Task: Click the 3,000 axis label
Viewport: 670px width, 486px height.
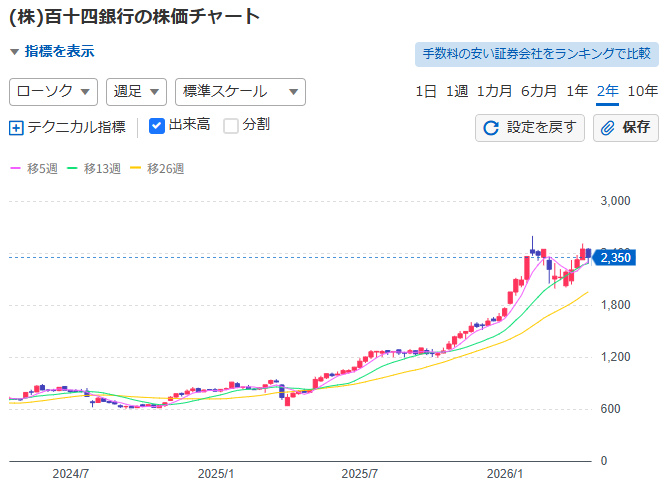Action: point(615,201)
